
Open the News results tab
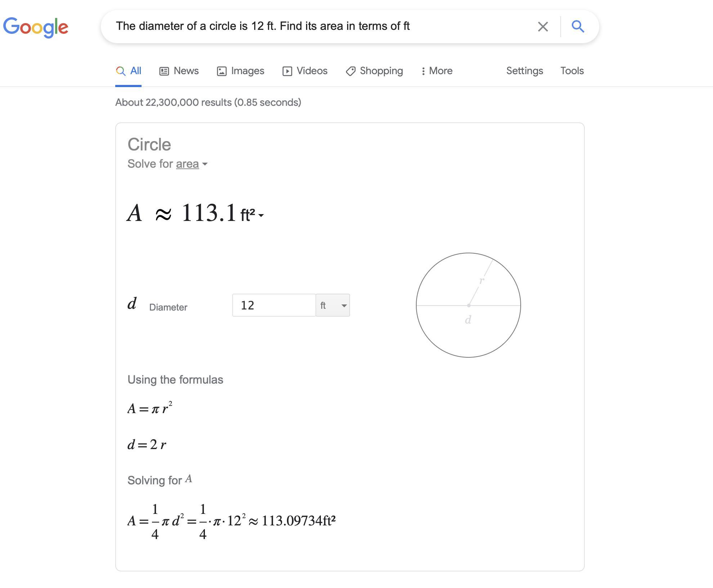[x=186, y=71]
